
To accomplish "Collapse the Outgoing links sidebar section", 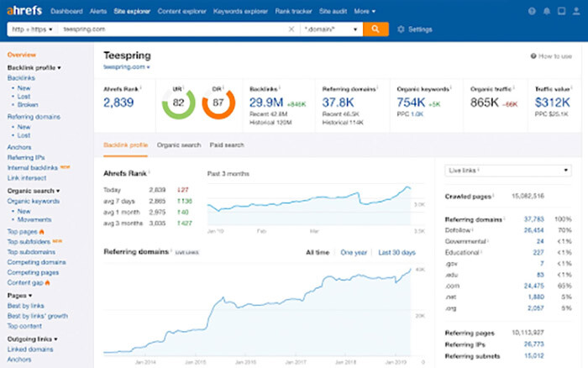I will [32, 339].
